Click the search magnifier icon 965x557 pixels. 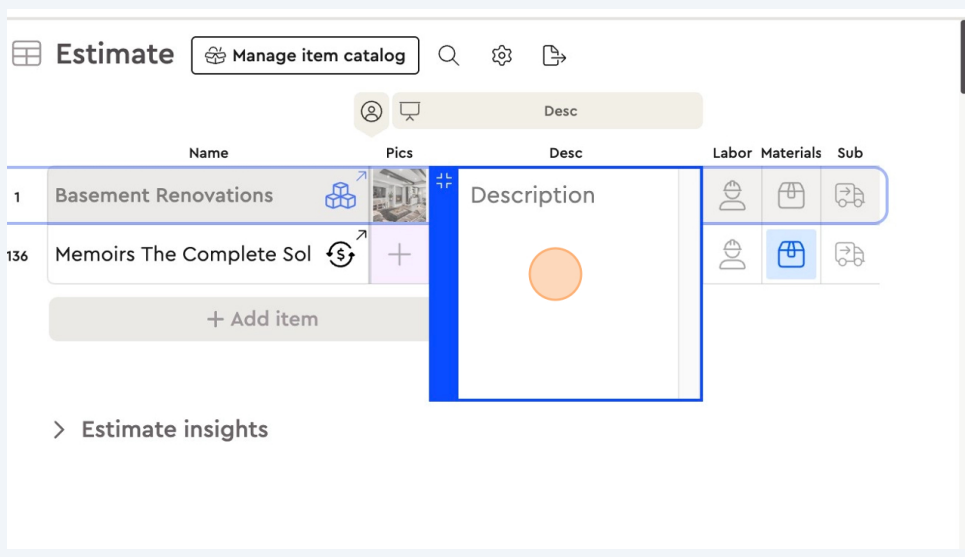point(449,56)
